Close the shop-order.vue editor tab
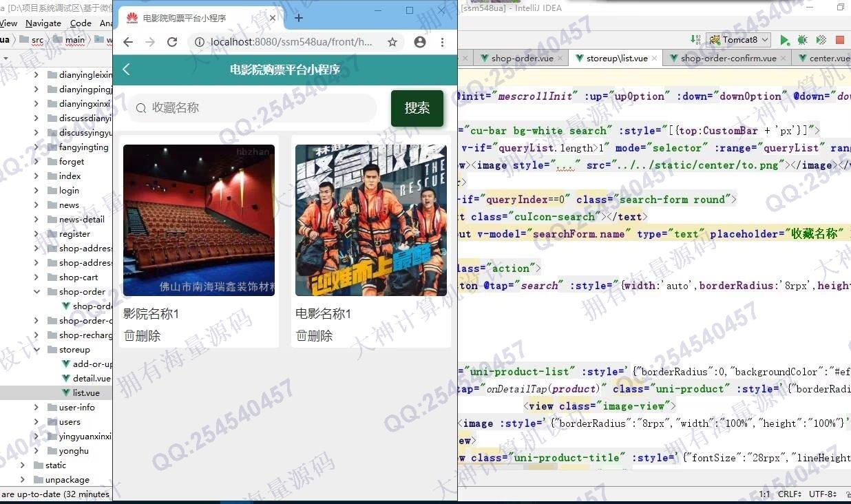851x504 pixels. (x=560, y=59)
